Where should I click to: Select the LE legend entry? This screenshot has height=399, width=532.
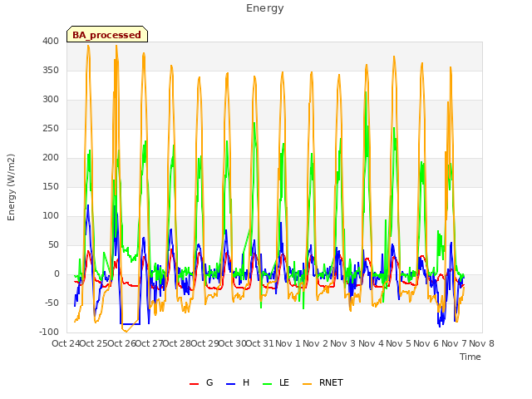(x=276, y=382)
